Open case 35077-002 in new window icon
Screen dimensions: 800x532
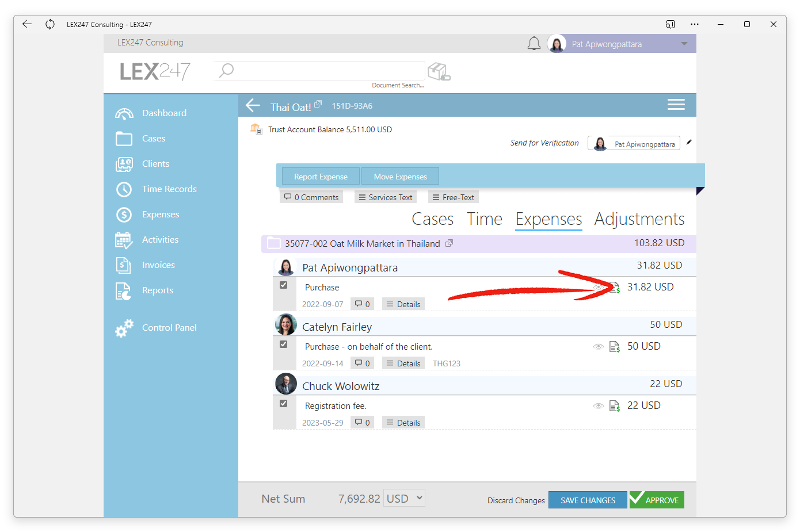tap(449, 243)
